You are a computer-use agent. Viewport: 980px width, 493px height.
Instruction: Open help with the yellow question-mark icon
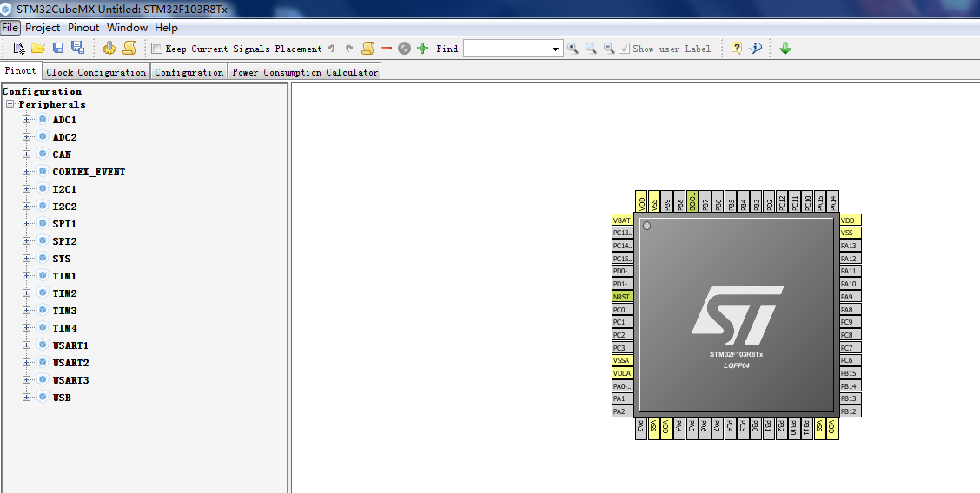(x=736, y=48)
